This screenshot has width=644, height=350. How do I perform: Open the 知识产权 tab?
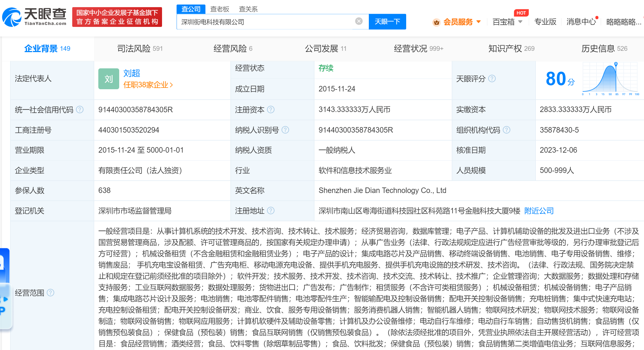pyautogui.click(x=511, y=49)
